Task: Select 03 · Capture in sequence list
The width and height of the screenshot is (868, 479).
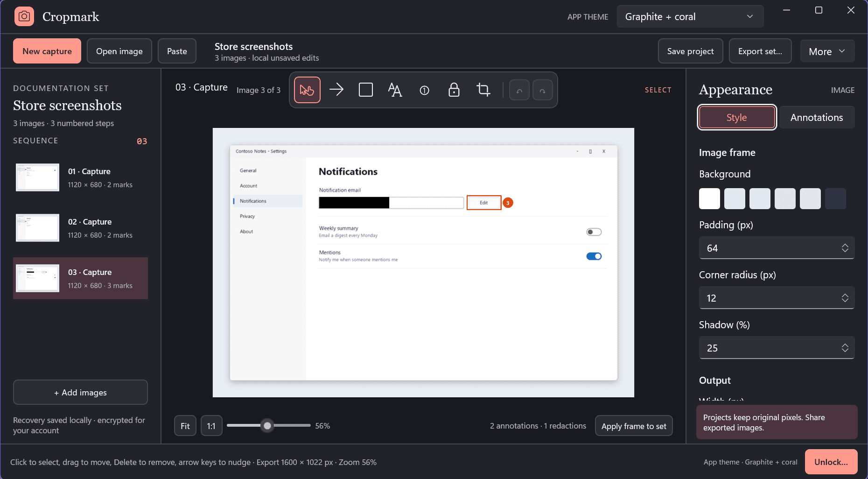Action: point(80,278)
